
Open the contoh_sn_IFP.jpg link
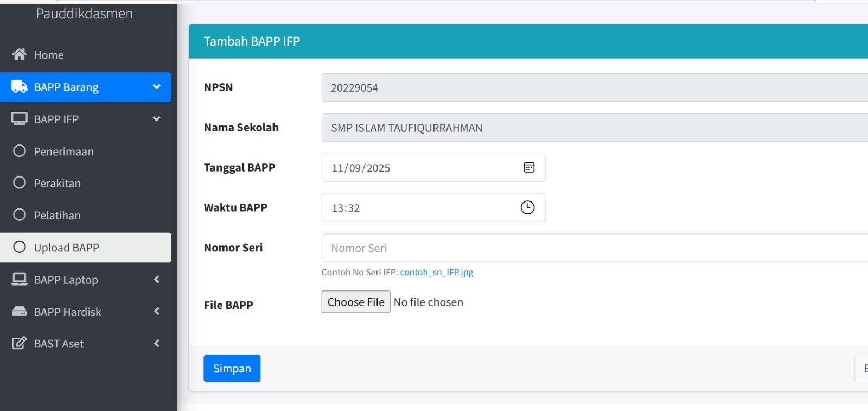tap(436, 272)
